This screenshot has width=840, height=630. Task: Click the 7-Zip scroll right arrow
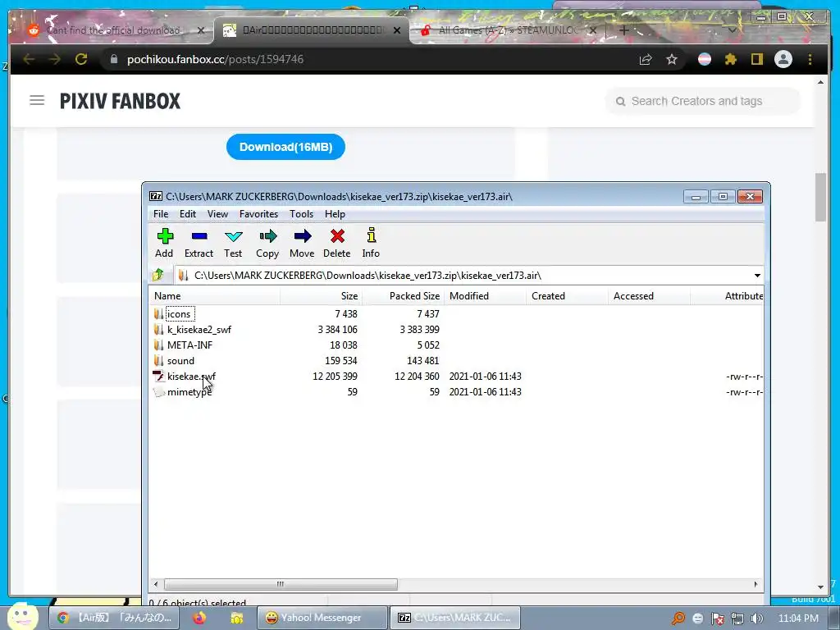[x=756, y=584]
